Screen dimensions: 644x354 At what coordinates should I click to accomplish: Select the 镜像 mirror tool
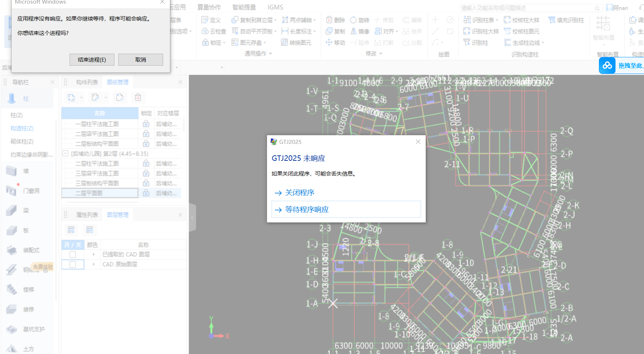(x=359, y=31)
